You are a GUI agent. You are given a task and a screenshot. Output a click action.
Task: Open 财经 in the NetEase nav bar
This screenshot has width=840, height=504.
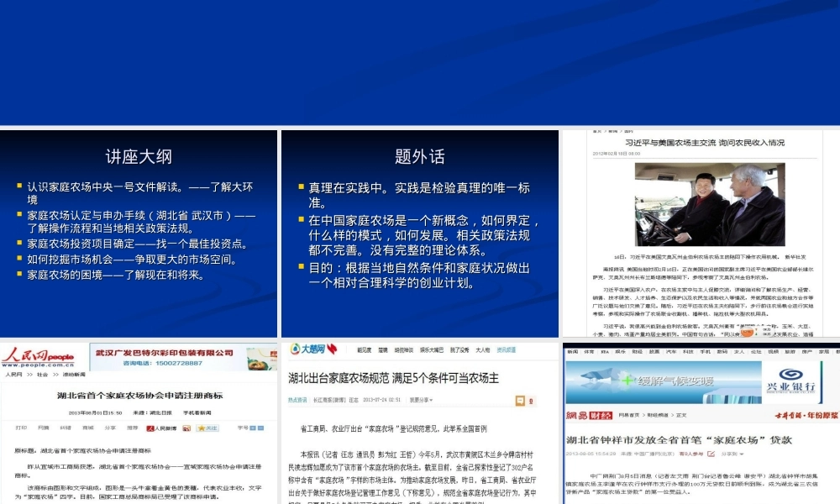point(637,352)
